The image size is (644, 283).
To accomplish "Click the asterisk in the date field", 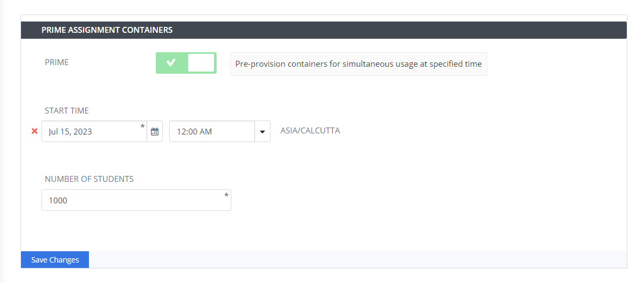I will (x=142, y=126).
